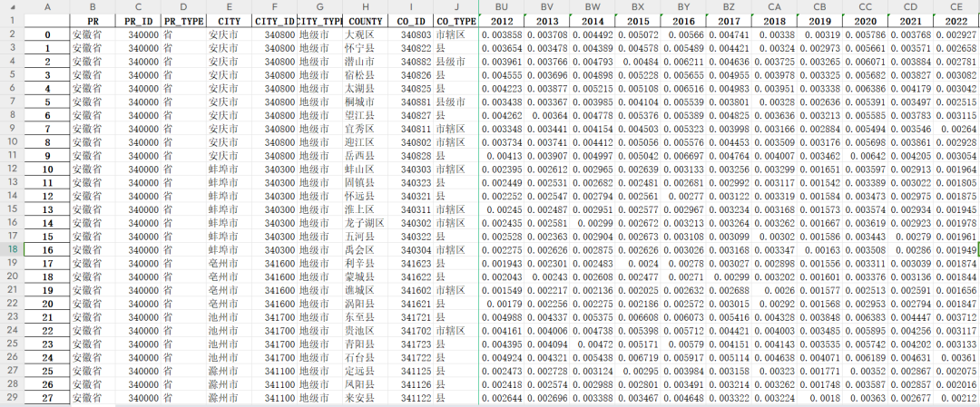Click the PR_ID header cell
Screen dimensions: 980x407
tap(138, 21)
